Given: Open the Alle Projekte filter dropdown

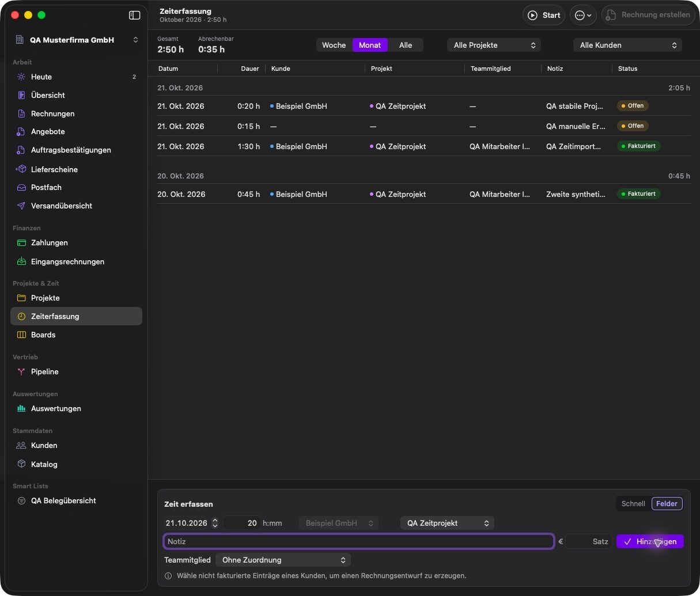Looking at the screenshot, I should coord(494,45).
